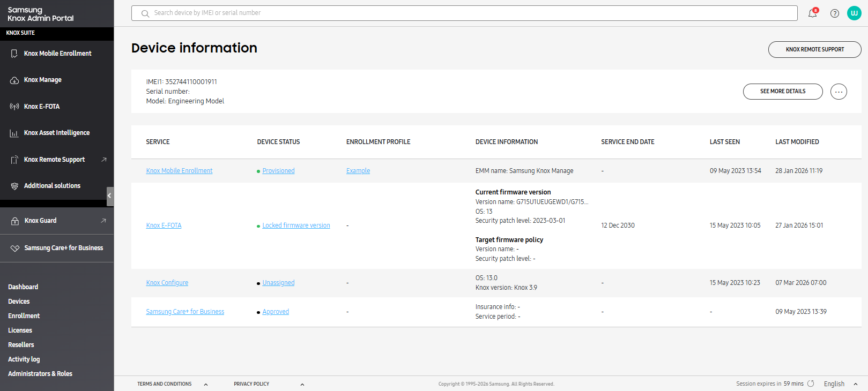The image size is (868, 391).
Task: Click the Knox version: Knox 3.9 text
Action: coord(506,288)
